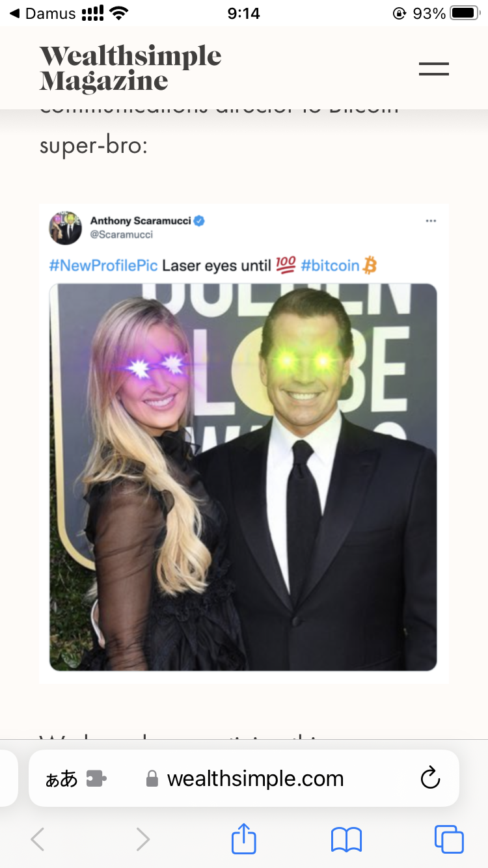Viewport: 488px width, 868px height.
Task: Open the tweet's three-dot more menu
Action: [431, 221]
